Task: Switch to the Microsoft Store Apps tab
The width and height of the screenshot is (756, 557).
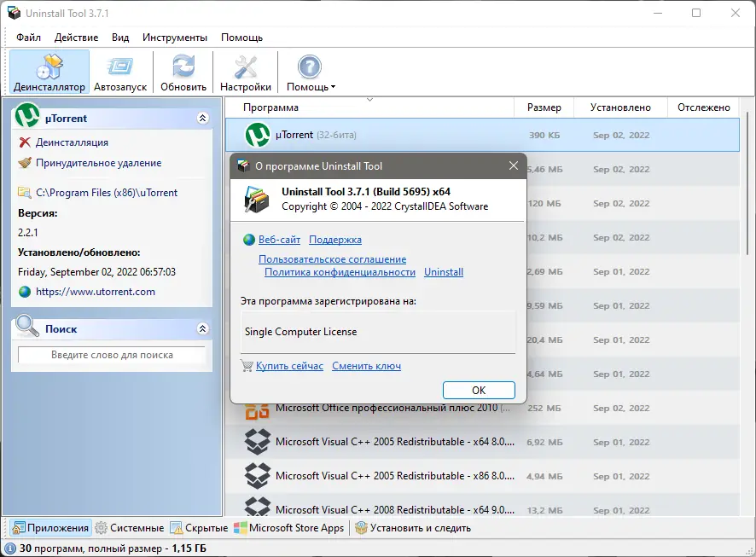Action: [289, 528]
